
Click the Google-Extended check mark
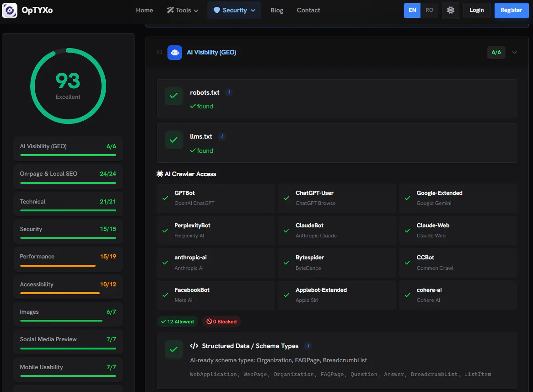[x=407, y=198]
